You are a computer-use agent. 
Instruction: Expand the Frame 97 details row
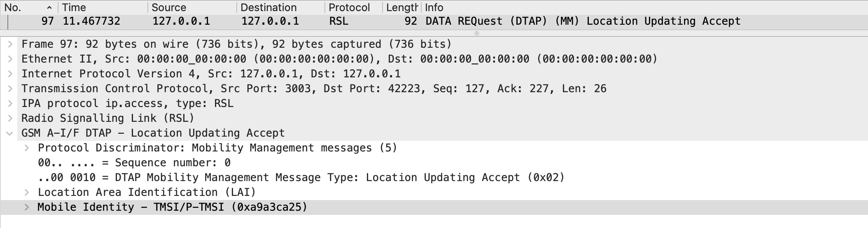[10, 44]
